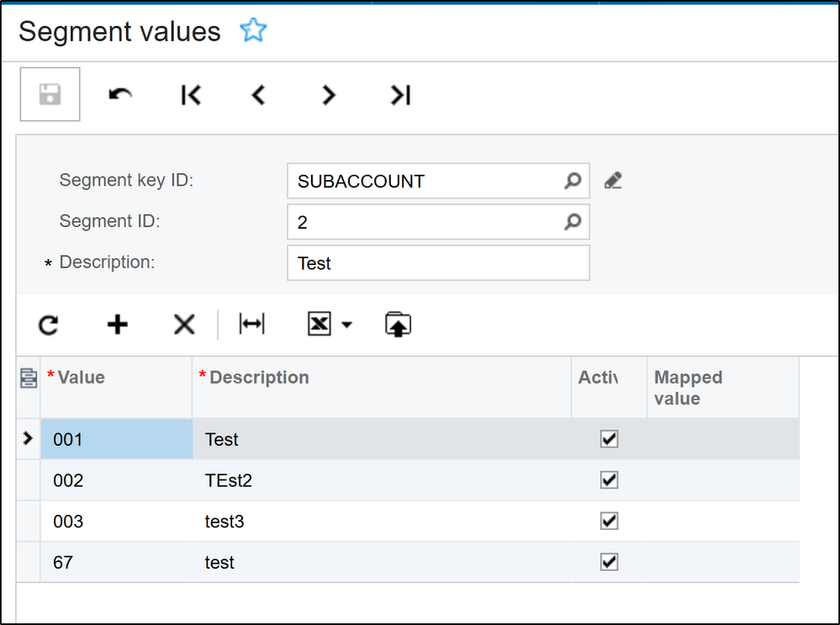Select the 002 value cell
The width and height of the screenshot is (840, 625).
116,480
